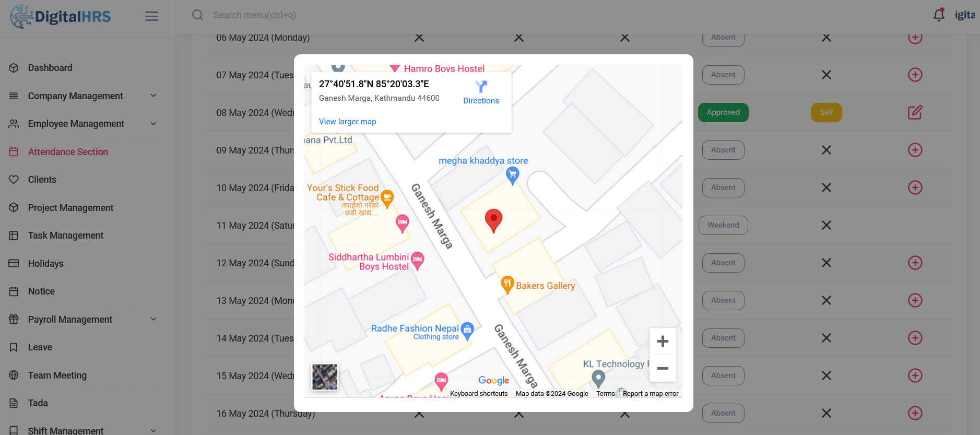Click the Weekend status badge
The width and height of the screenshot is (980, 435).
click(x=723, y=225)
